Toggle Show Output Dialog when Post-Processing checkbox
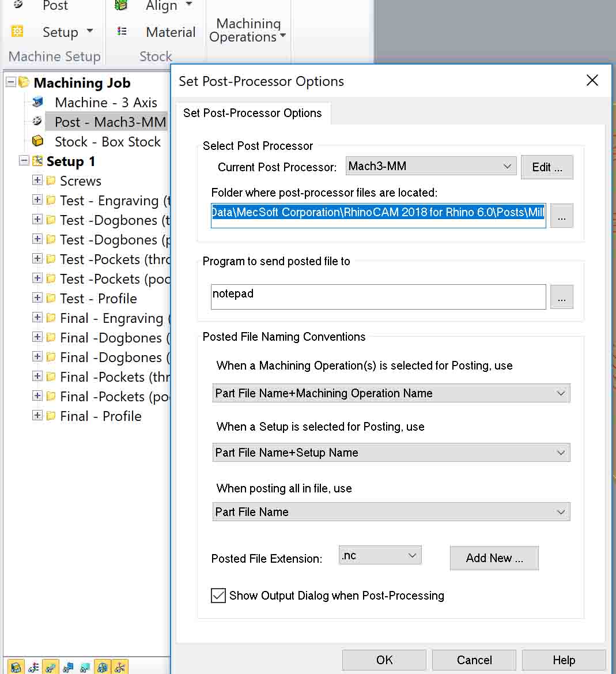The image size is (616, 674). [x=218, y=596]
